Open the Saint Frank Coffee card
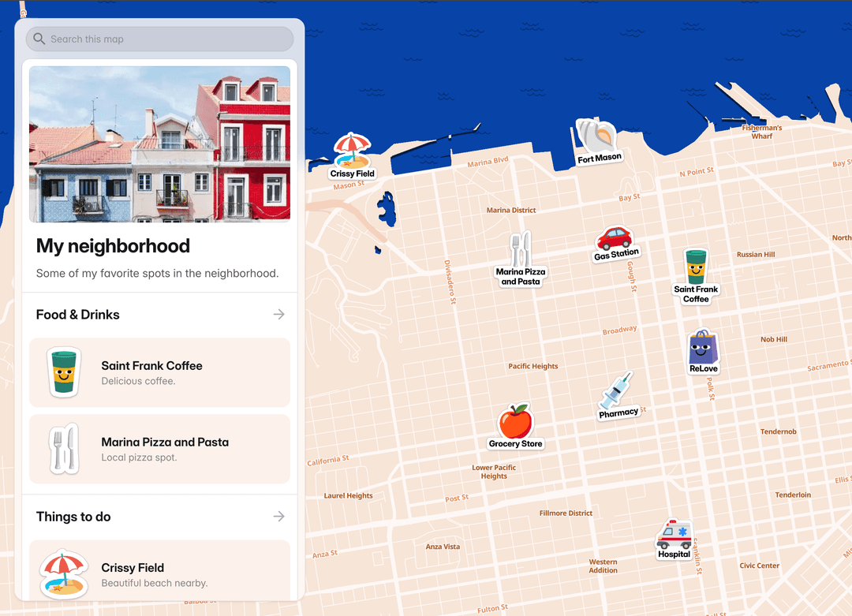The height and width of the screenshot is (616, 852). pos(159,372)
